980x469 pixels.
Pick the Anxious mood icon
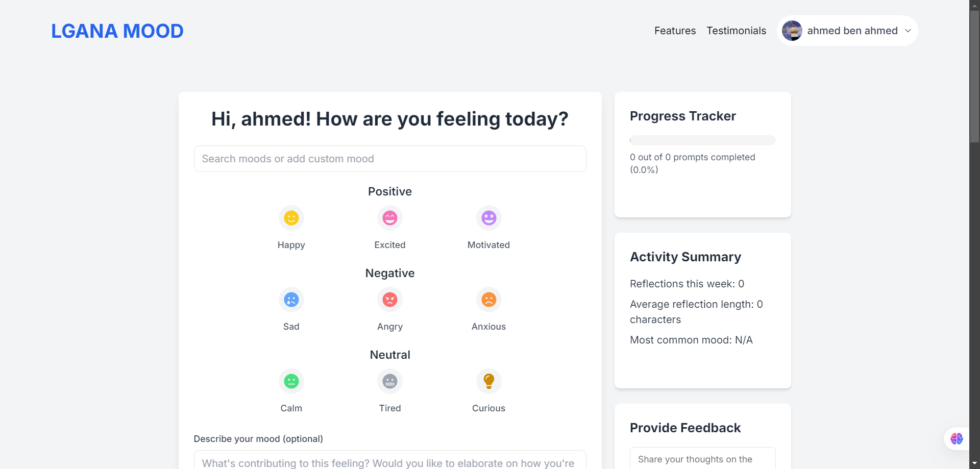[x=488, y=300]
